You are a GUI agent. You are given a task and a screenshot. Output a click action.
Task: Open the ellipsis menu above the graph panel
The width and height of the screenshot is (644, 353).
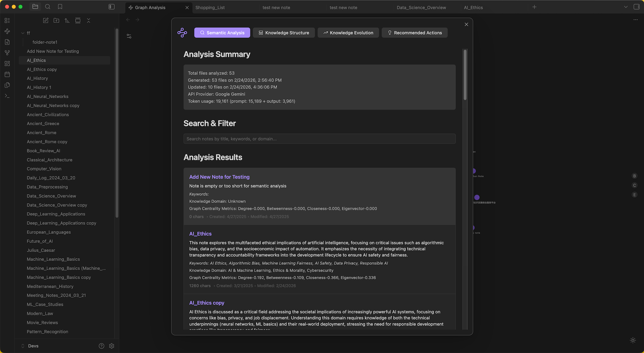pos(636,20)
